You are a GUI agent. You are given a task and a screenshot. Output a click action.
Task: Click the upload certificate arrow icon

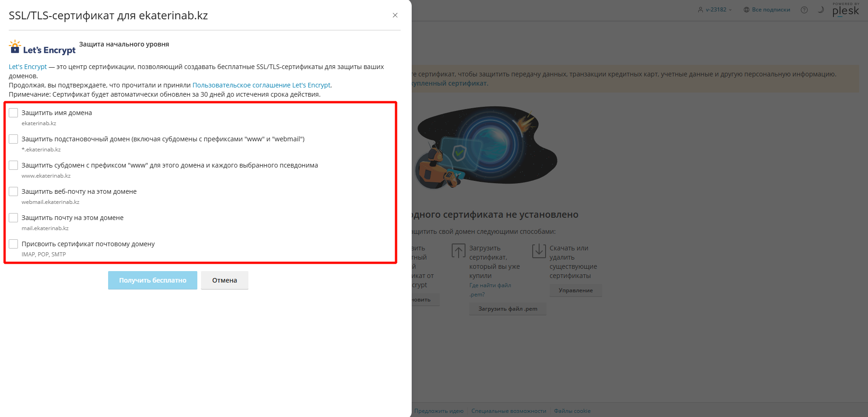point(458,251)
